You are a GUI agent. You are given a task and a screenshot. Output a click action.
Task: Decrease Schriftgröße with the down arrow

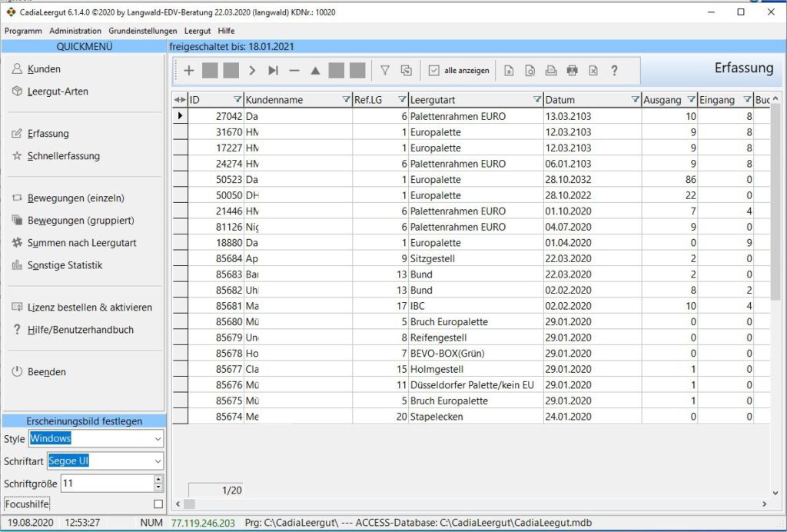pos(158,487)
